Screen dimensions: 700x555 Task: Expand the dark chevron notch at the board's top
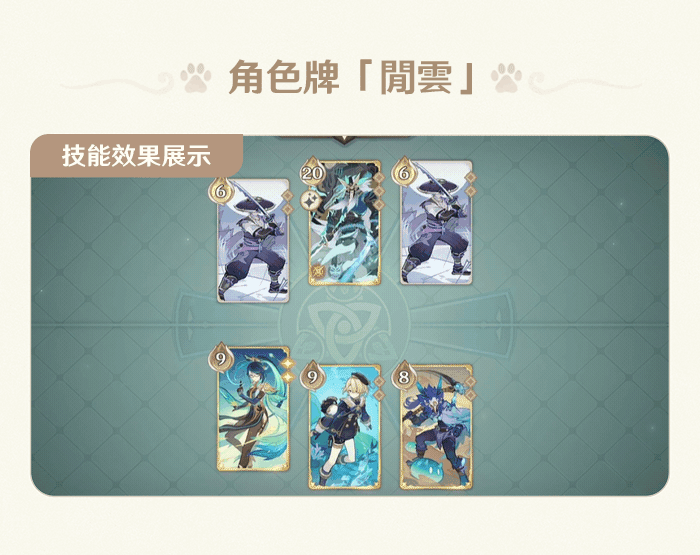pyautogui.click(x=345, y=140)
